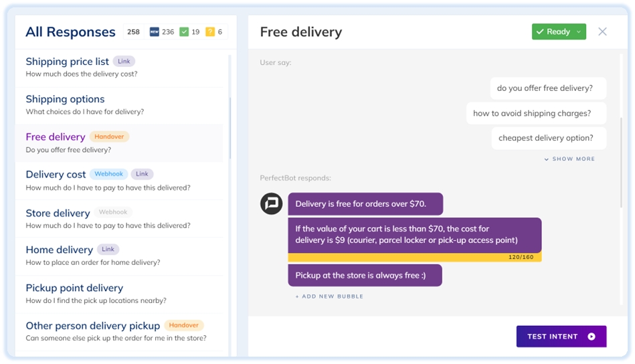Close the Free delivery panel
The width and height of the screenshot is (635, 364).
point(603,31)
